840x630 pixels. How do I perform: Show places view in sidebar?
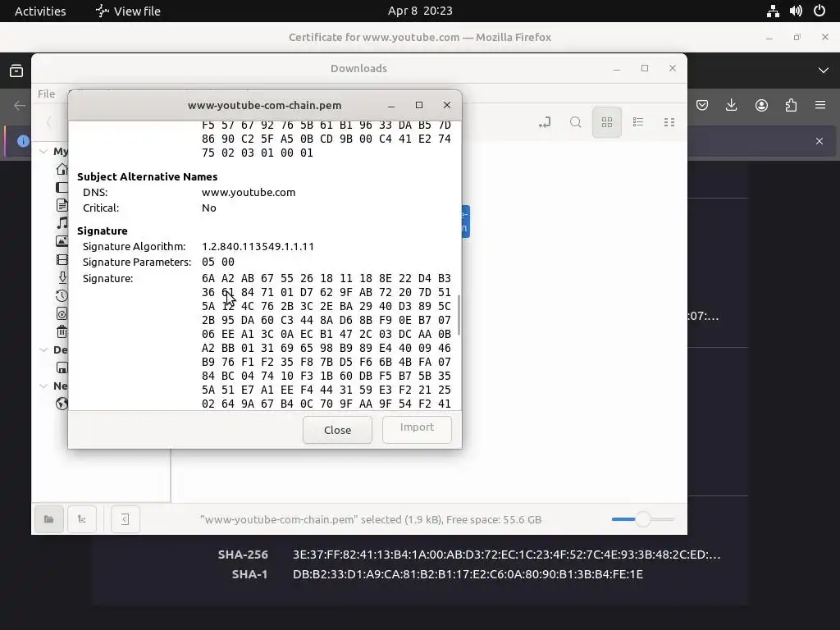(x=48, y=519)
